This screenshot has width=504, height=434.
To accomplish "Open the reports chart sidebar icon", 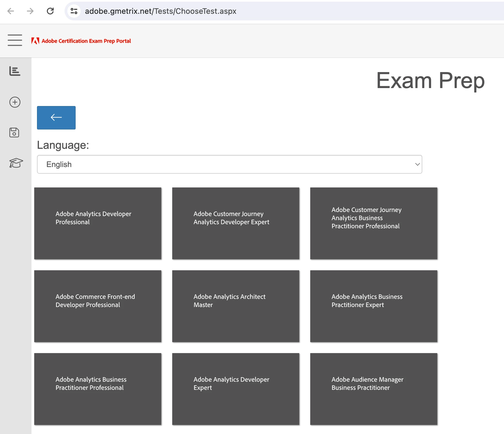I will (15, 71).
